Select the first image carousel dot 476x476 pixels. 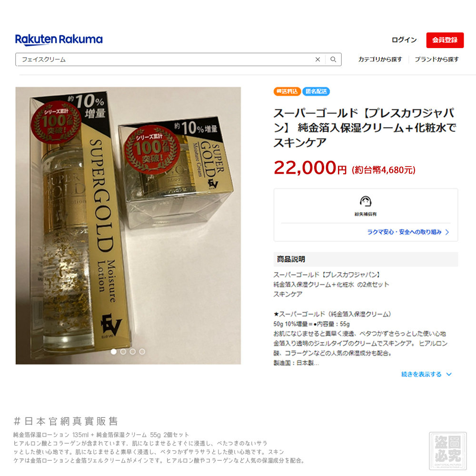(114, 352)
